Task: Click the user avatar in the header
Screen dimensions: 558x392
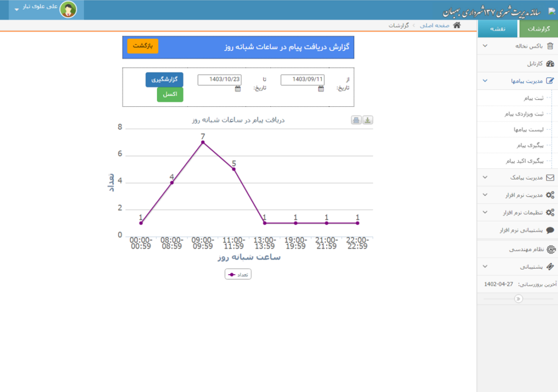Action: (x=68, y=9)
